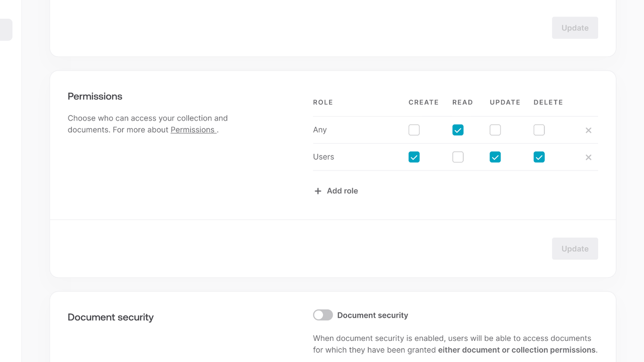The height and width of the screenshot is (362, 644).
Task: Open the Permissions documentation link
Action: coord(193,130)
